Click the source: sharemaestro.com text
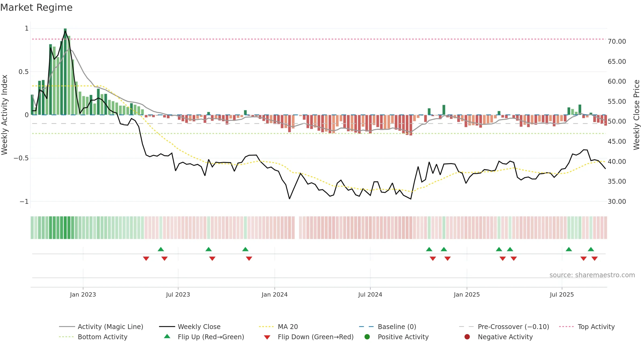 pos(592,275)
